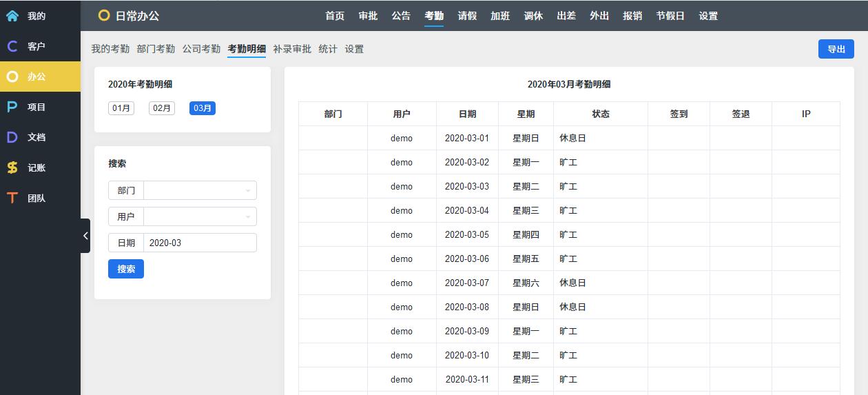Image resolution: width=868 pixels, height=395 pixels.
Task: Click the 2020年03月考勤明细 table title
Action: click(x=569, y=84)
